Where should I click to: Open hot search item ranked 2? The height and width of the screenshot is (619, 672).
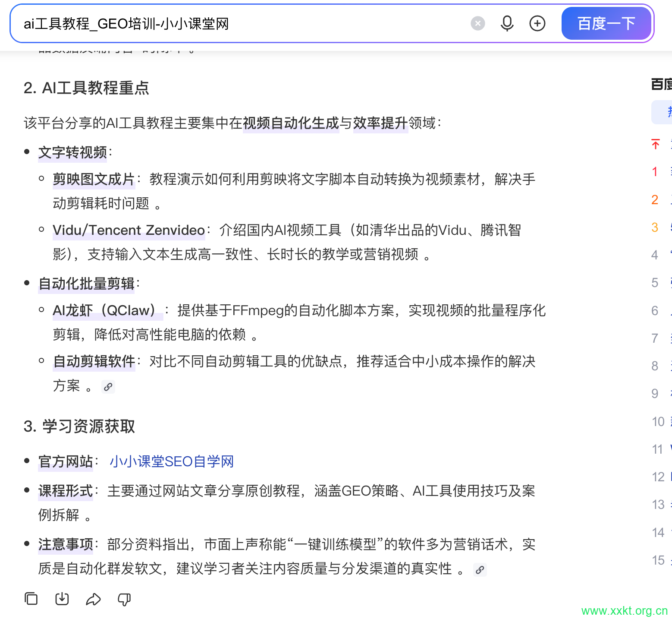point(662,199)
